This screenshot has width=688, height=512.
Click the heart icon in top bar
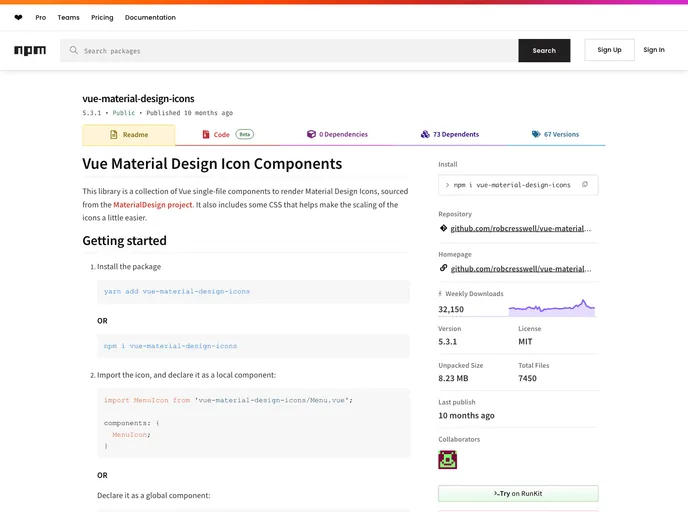click(18, 18)
